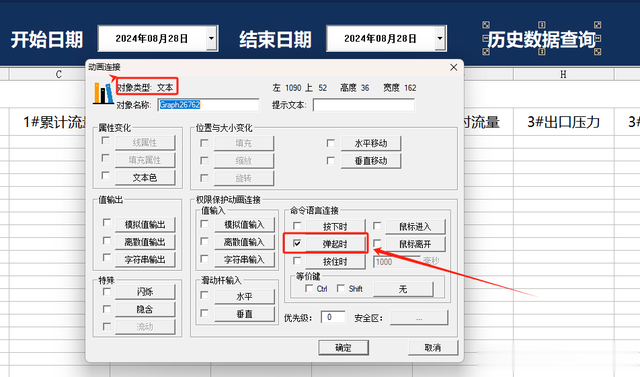Viewport: 640px width, 377px height.
Task: Click the 无 equivalent key button
Action: click(403, 289)
